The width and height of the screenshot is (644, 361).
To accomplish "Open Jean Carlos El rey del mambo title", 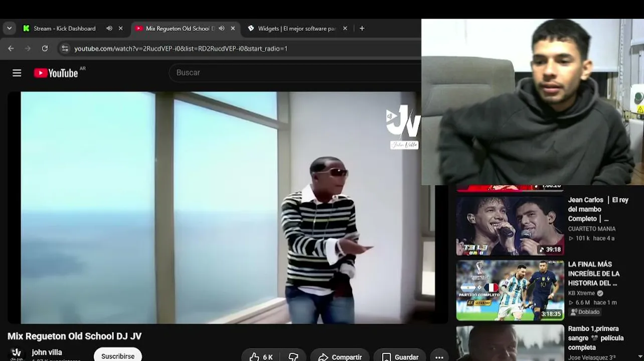I will pos(598,209).
